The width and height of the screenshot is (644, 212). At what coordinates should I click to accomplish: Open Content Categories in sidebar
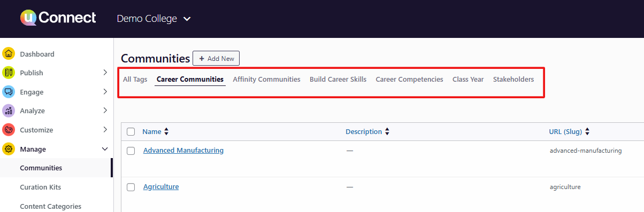(x=51, y=206)
